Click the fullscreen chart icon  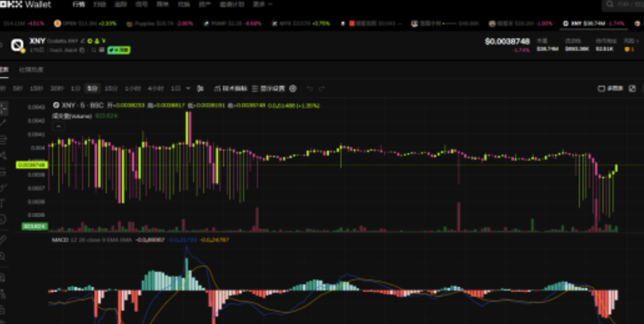632,89
